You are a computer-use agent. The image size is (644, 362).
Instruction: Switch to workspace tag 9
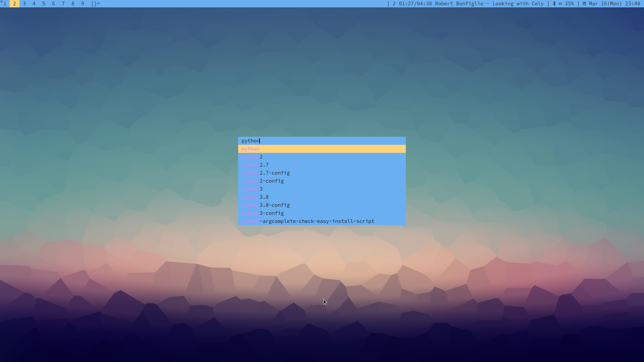(83, 4)
